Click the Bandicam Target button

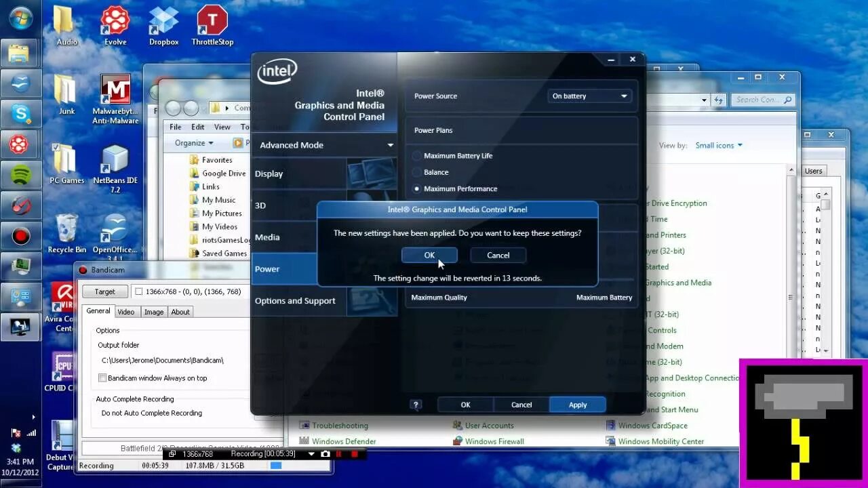(x=105, y=291)
